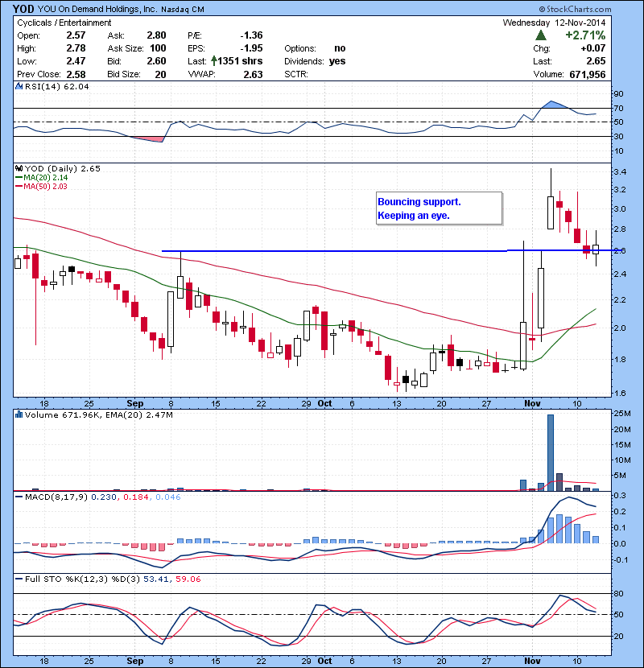Click the 90 level on the RSI axis
The width and height of the screenshot is (644, 668).
point(618,93)
